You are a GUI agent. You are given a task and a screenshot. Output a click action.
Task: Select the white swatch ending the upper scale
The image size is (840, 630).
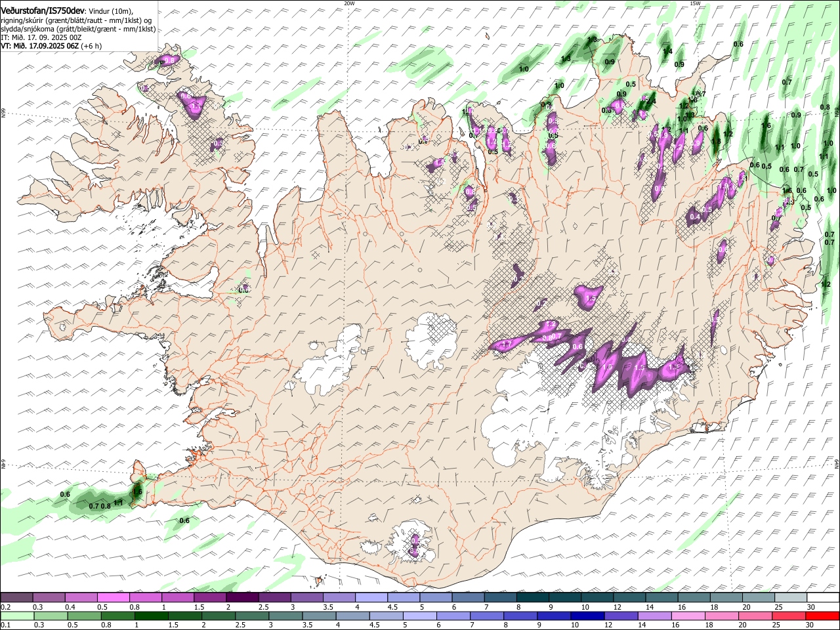point(822,597)
